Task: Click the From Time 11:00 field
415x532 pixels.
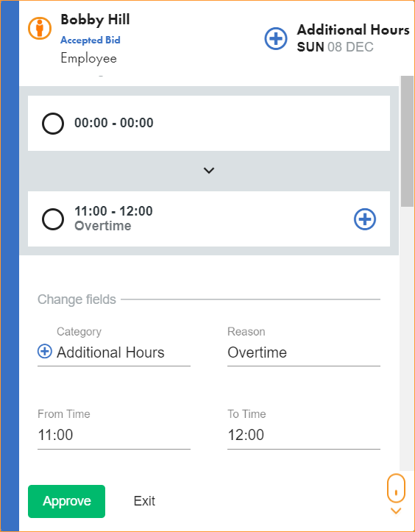Action: [113, 435]
